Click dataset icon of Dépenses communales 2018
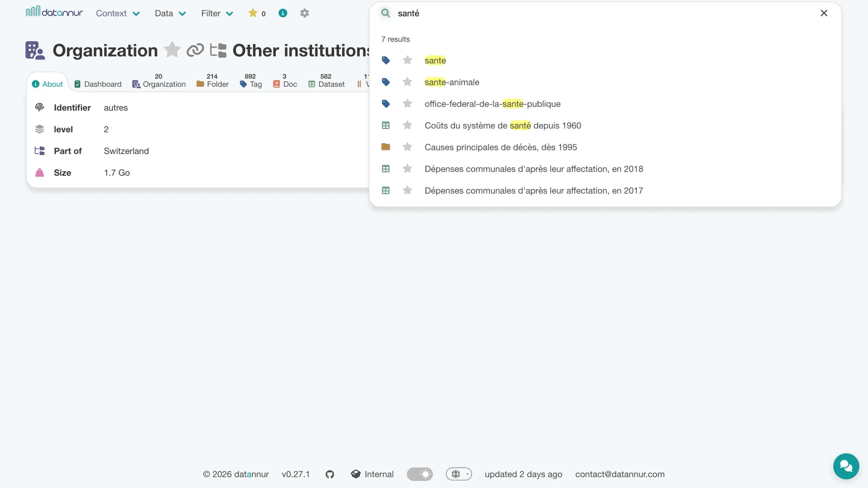868x488 pixels. tap(386, 169)
